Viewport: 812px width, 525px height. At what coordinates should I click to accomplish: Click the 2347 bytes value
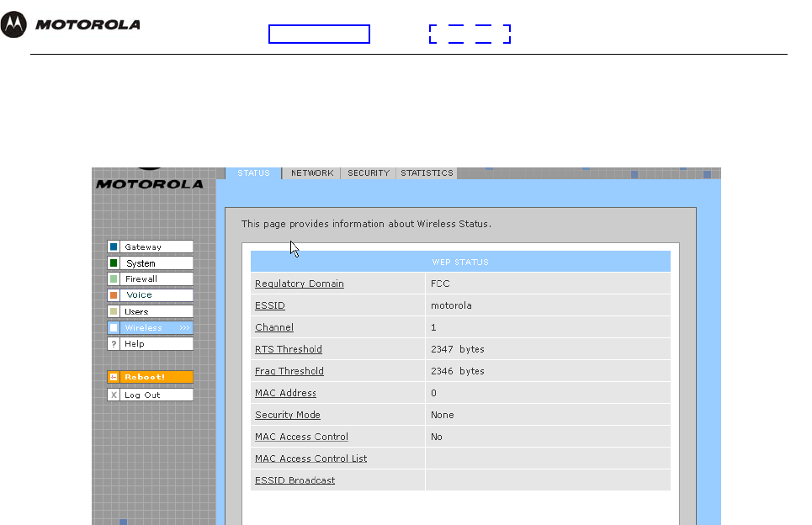[x=457, y=349]
